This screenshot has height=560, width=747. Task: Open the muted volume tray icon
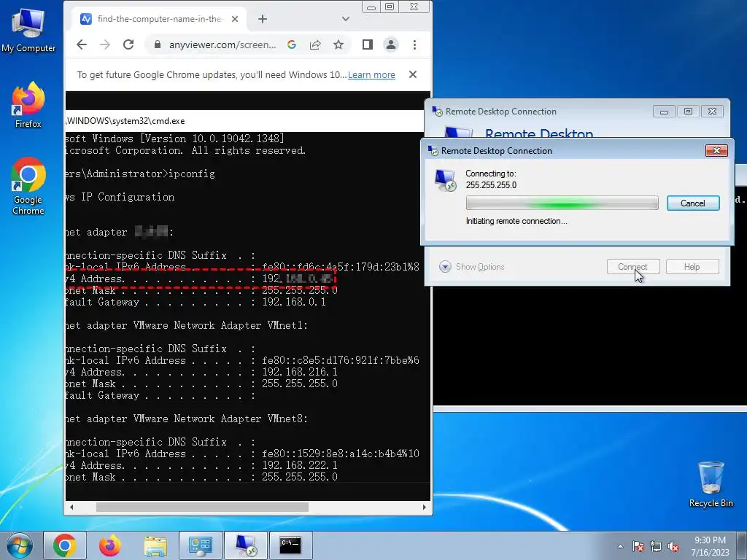coord(673,546)
